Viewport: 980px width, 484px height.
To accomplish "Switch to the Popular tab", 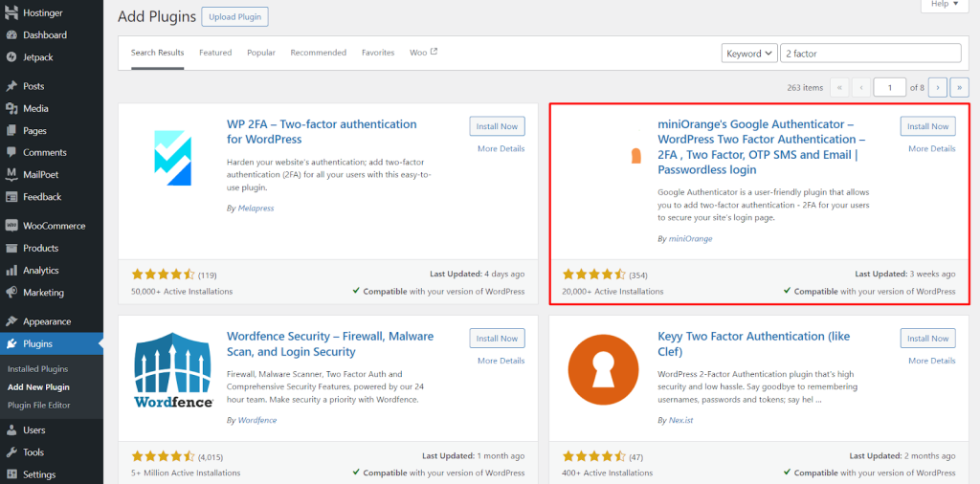I will point(261,53).
